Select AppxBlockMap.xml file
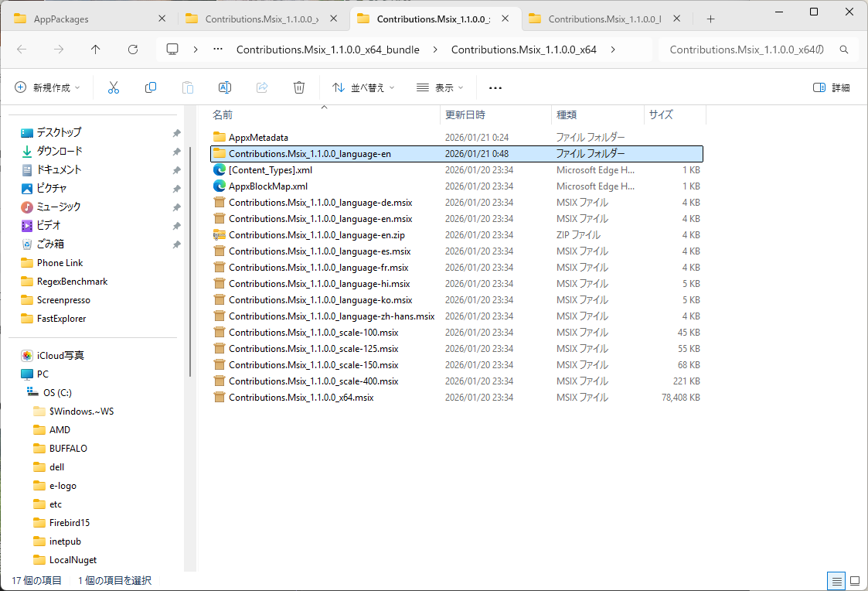Image resolution: width=868 pixels, height=591 pixels. point(457,186)
